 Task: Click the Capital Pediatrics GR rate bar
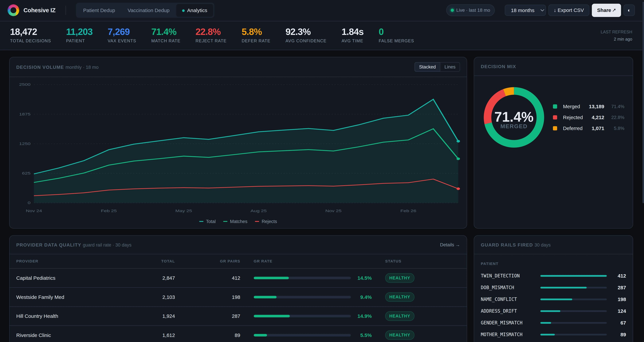(x=302, y=278)
